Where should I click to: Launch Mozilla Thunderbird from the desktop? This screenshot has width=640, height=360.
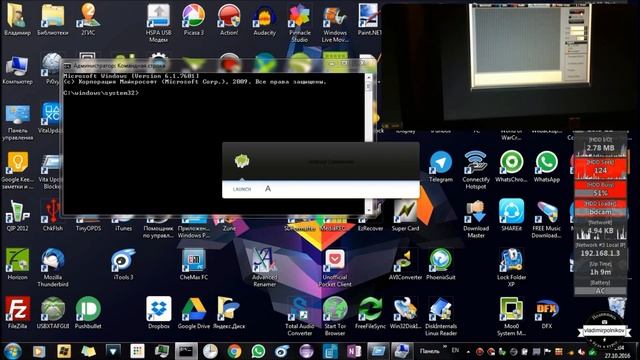53,267
